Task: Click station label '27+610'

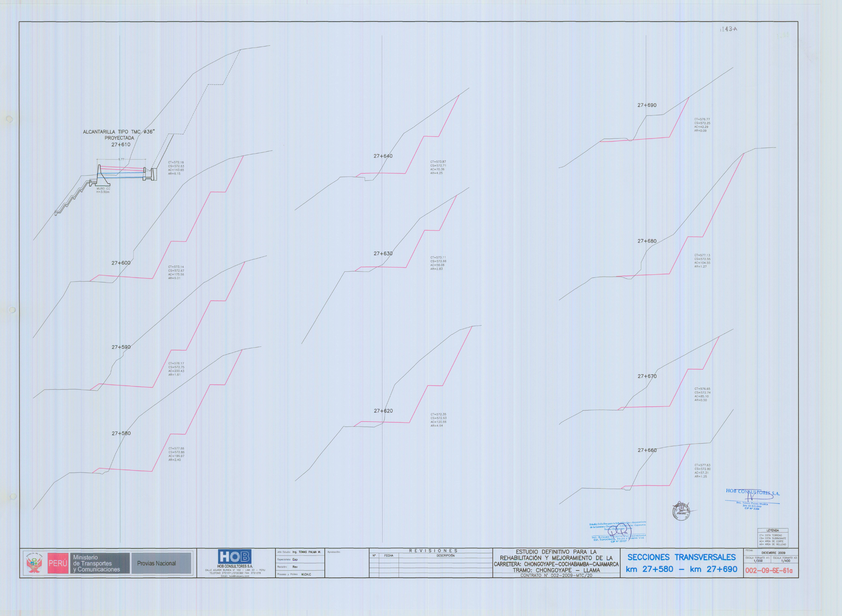Action: [x=121, y=145]
